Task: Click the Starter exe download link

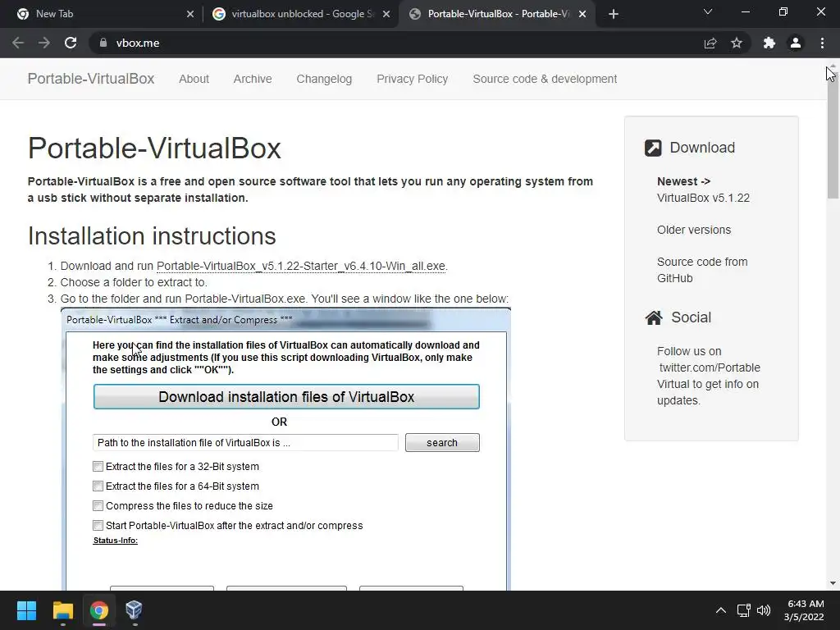Action: 301,267
